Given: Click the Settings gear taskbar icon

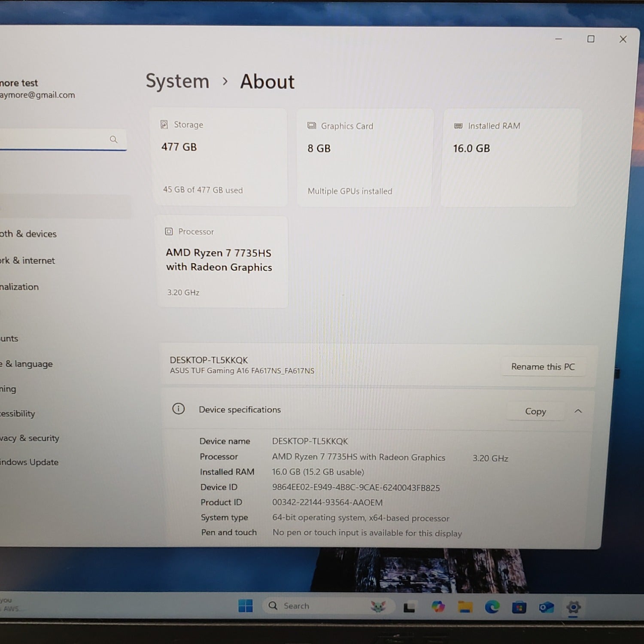Looking at the screenshot, I should click(573, 607).
